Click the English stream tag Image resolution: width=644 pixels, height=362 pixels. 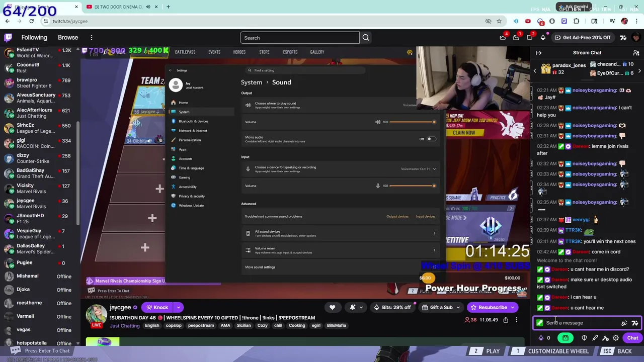[152, 325]
